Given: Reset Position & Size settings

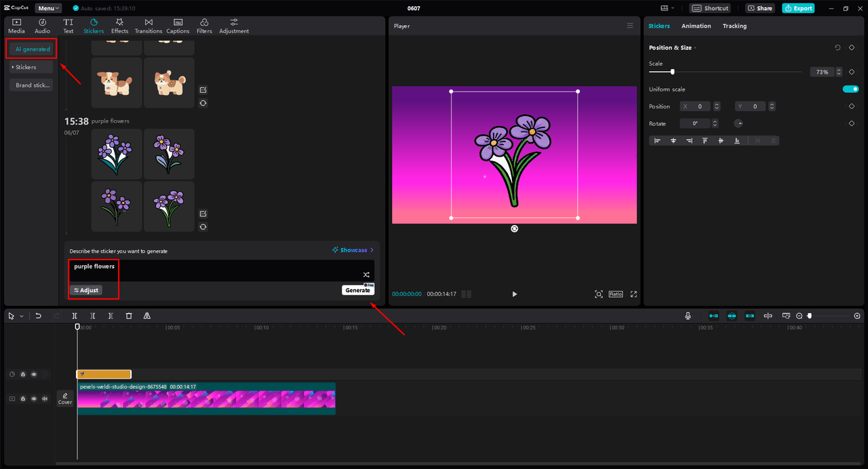Looking at the screenshot, I should [x=837, y=47].
